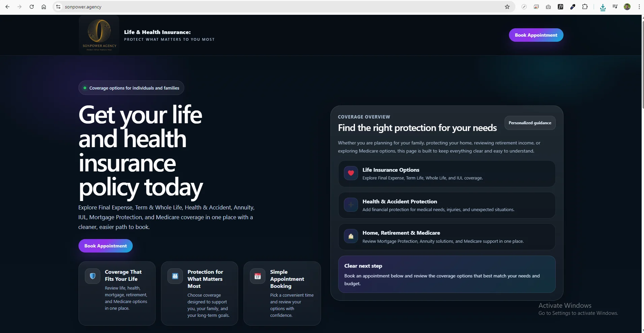644x333 pixels.
Task: Click the Coverage That Fits Your Life heading
Action: tap(123, 275)
